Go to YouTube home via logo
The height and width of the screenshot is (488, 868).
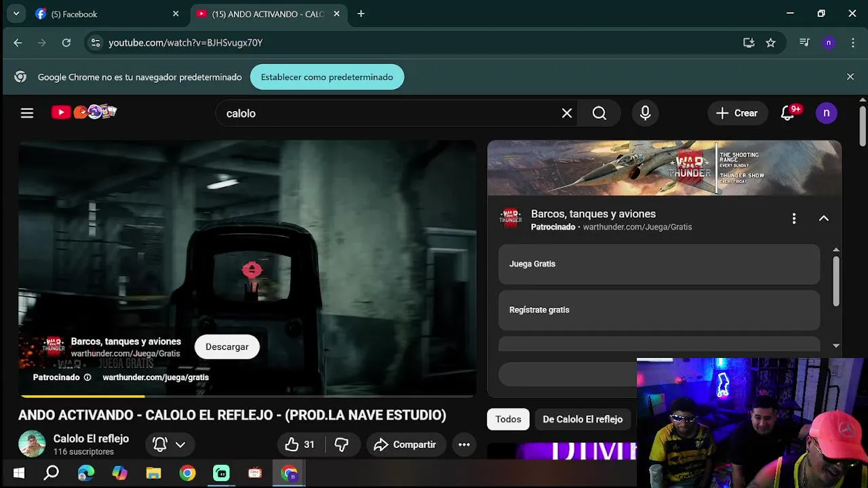coord(84,113)
